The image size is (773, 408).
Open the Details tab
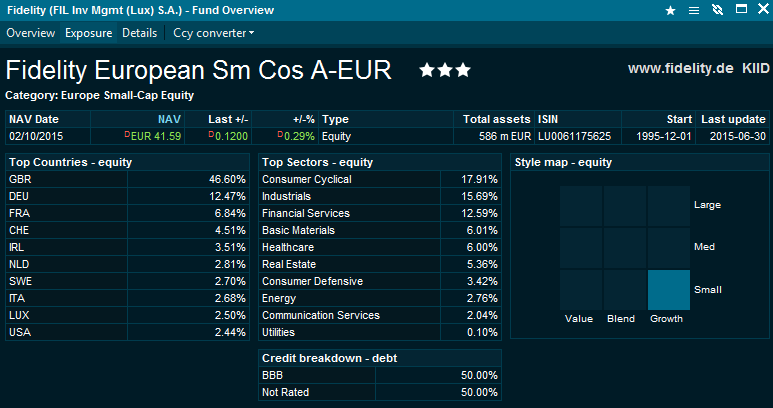140,33
